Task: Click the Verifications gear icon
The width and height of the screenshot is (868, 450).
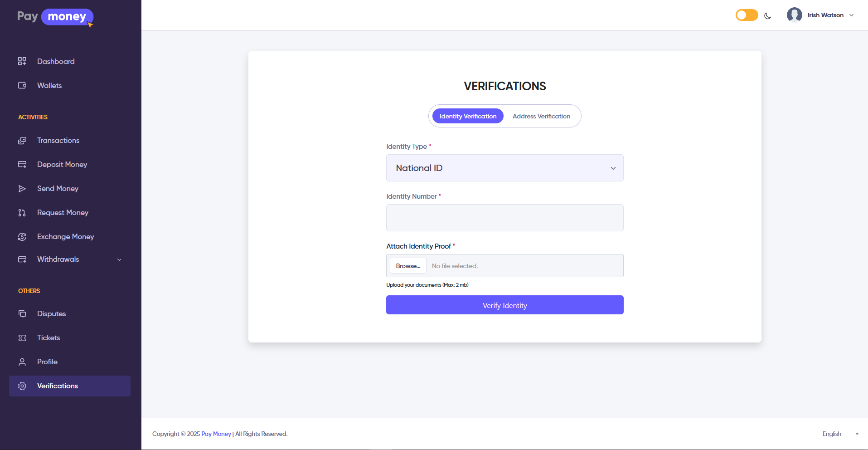Action: pyautogui.click(x=22, y=386)
